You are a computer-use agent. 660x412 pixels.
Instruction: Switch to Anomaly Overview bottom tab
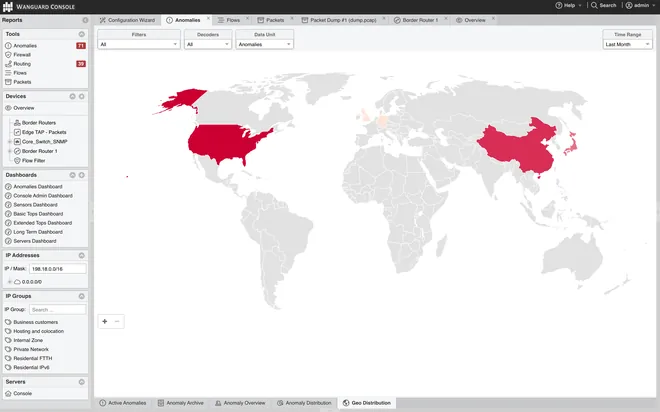tap(240, 403)
